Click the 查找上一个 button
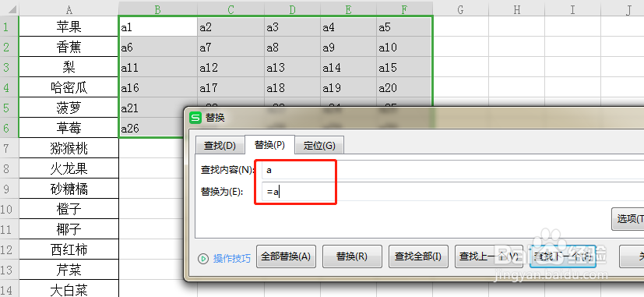644x297 pixels. 489,256
